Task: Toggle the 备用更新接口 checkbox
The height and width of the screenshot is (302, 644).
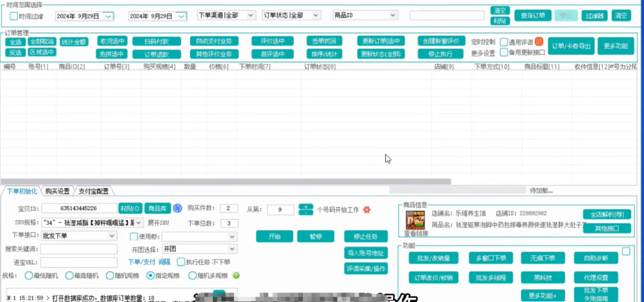Action: [504, 52]
